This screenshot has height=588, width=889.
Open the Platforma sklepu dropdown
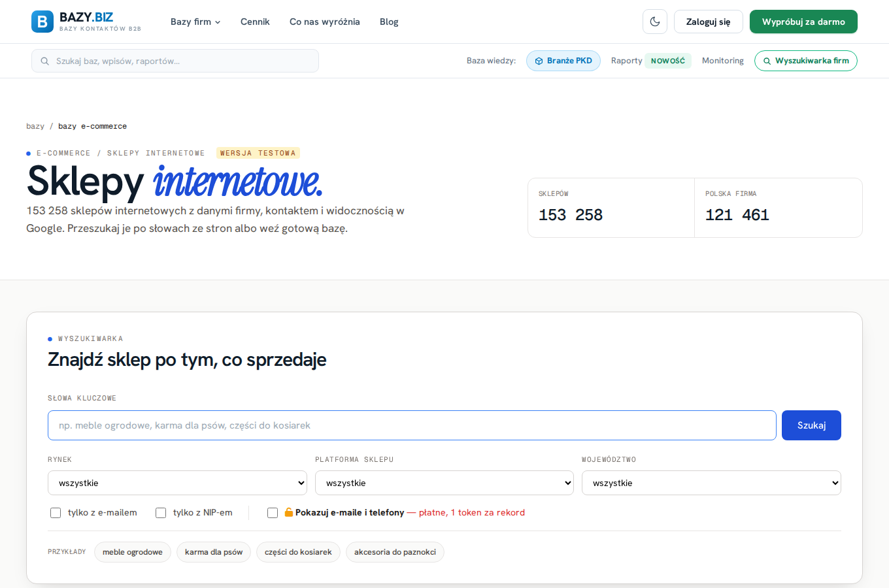[x=444, y=483]
